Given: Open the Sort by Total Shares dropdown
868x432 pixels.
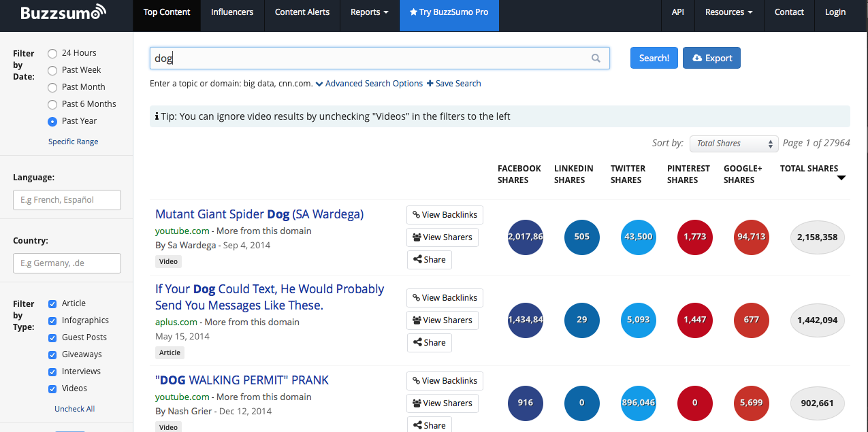Looking at the screenshot, I should coord(734,144).
